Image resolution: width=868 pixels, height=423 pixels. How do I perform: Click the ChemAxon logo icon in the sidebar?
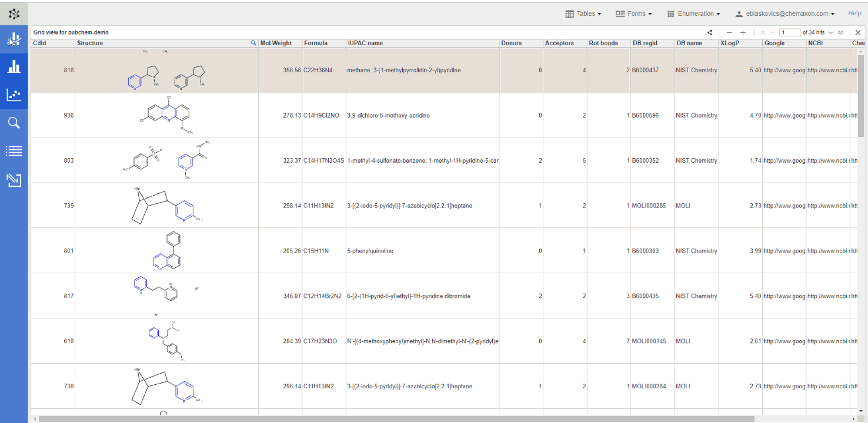coord(14,14)
